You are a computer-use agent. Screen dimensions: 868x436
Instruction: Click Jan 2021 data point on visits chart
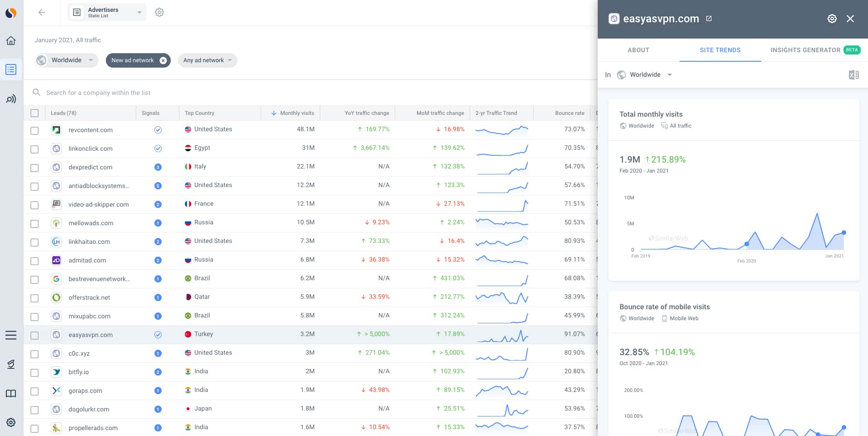844,233
